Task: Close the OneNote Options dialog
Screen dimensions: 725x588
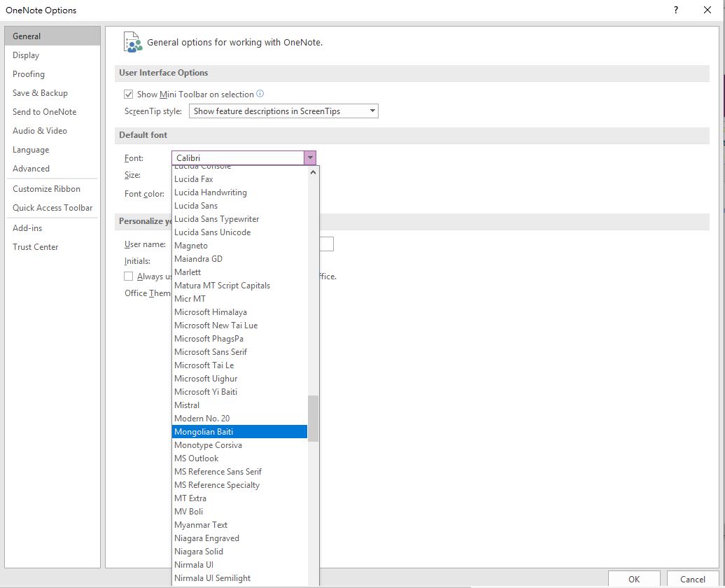Action: pyautogui.click(x=708, y=10)
